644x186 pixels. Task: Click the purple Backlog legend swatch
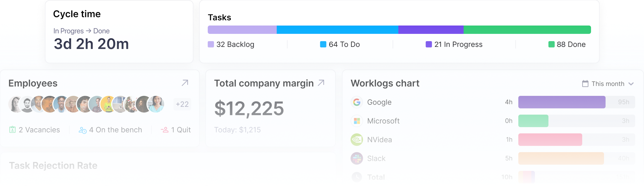click(211, 45)
